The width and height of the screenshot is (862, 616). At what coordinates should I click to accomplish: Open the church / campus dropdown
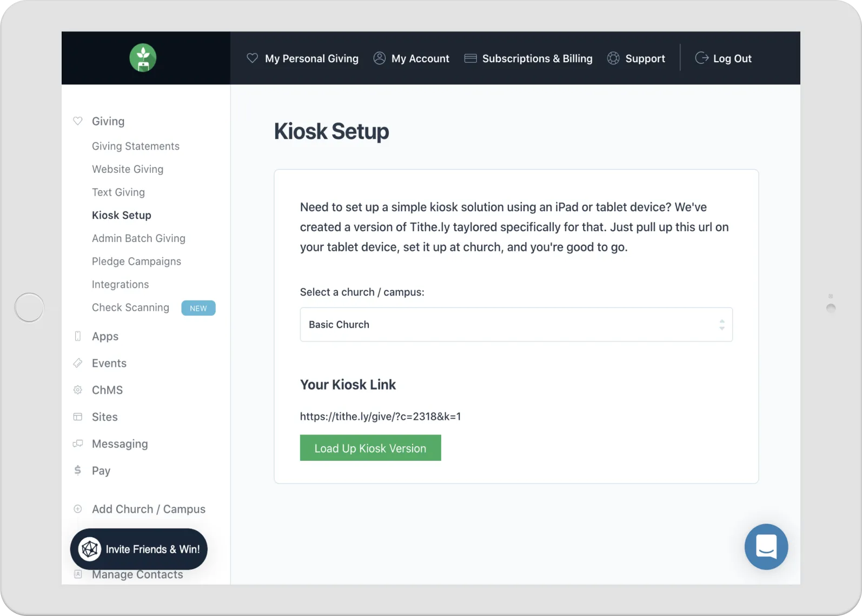point(516,324)
